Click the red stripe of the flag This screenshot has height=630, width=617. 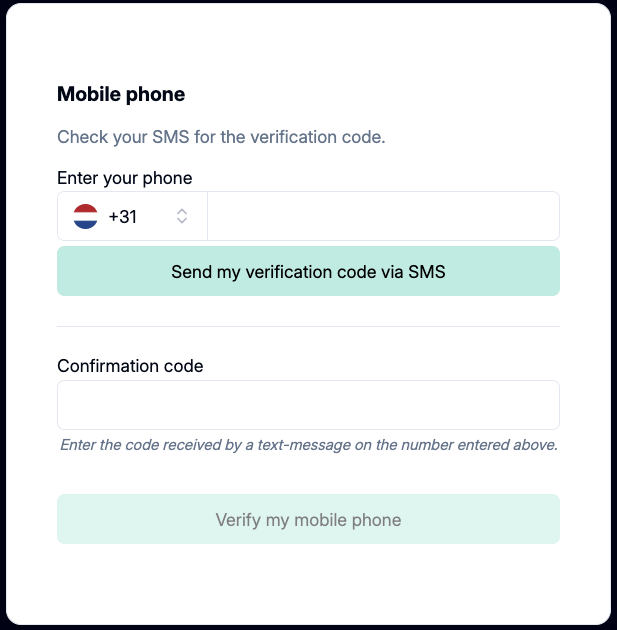(x=85, y=208)
